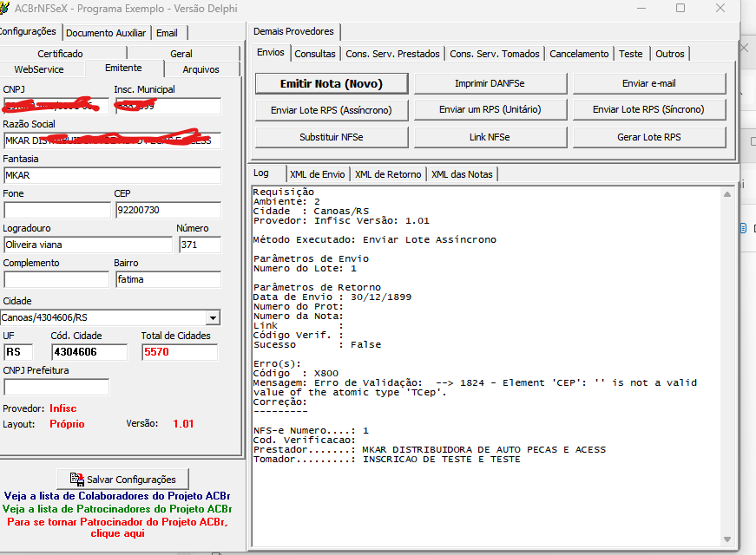
Task: Open the WebService tab
Action: point(39,69)
